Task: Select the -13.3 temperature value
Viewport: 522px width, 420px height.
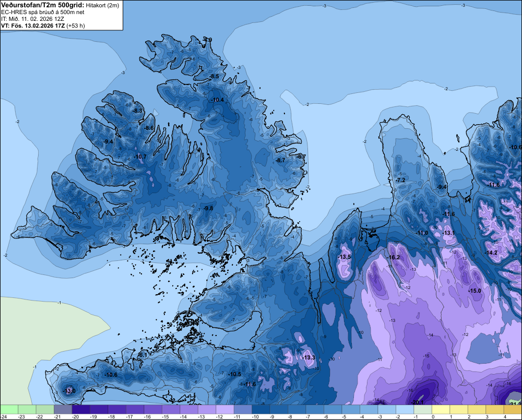Action: tap(309, 357)
